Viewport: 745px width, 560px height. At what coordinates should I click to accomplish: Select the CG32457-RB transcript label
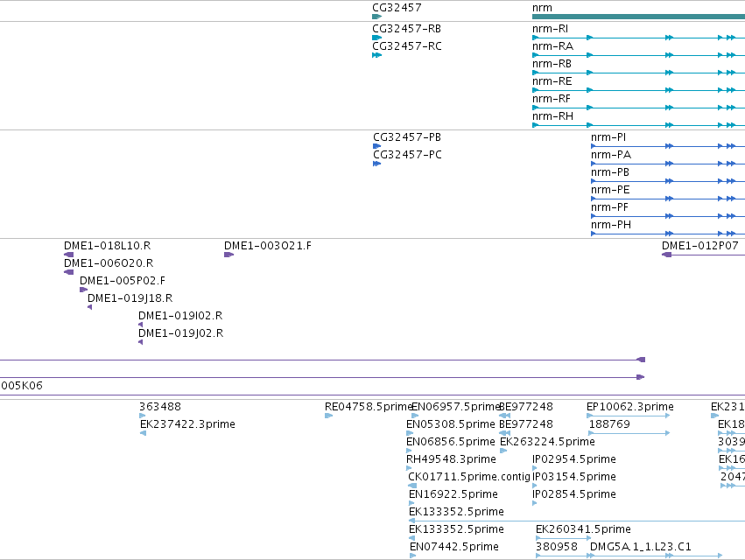[407, 29]
